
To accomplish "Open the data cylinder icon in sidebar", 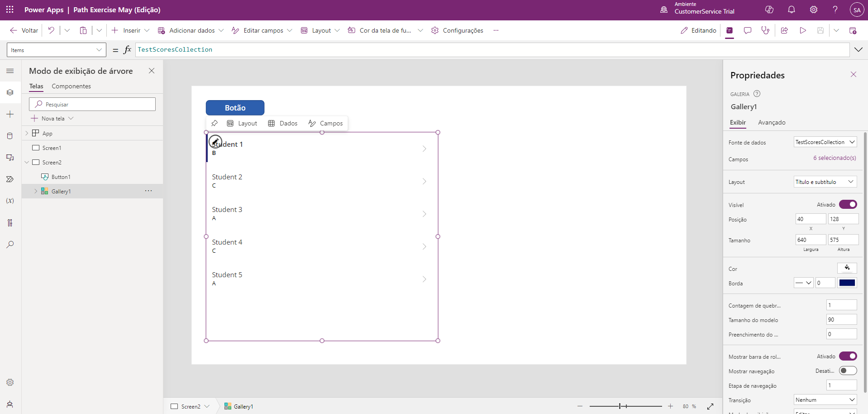I will click(x=10, y=136).
